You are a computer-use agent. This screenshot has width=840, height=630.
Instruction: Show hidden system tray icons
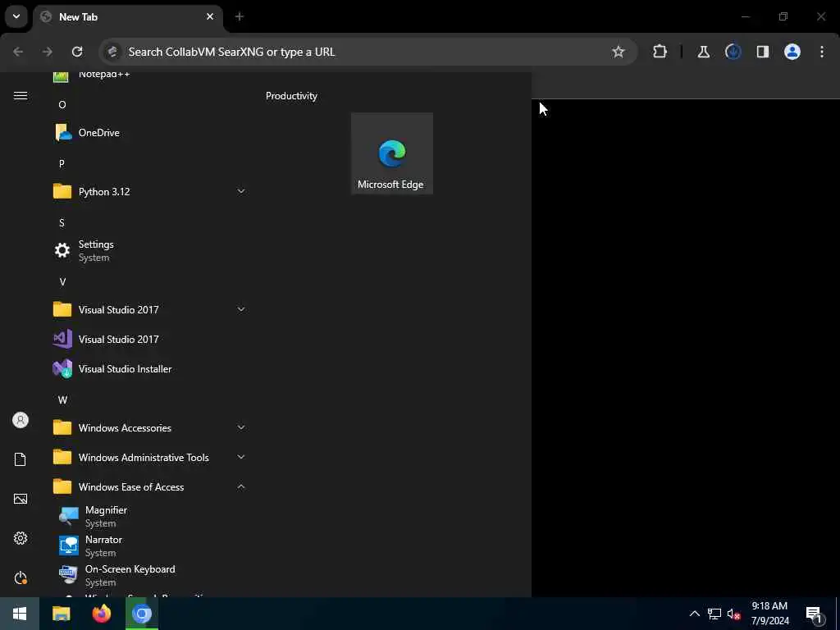click(x=694, y=614)
